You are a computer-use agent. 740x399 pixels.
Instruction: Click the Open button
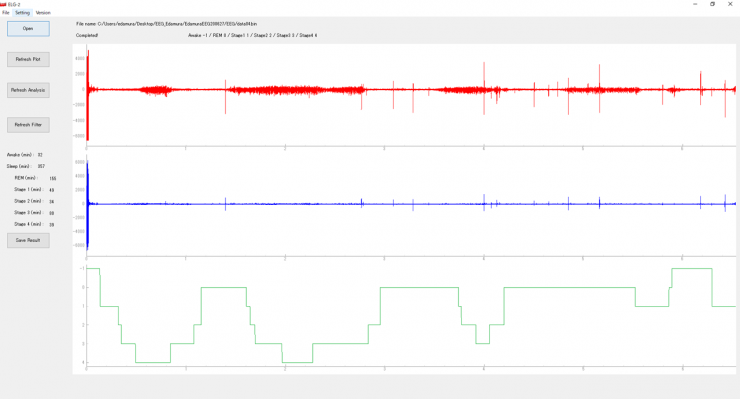[28, 29]
